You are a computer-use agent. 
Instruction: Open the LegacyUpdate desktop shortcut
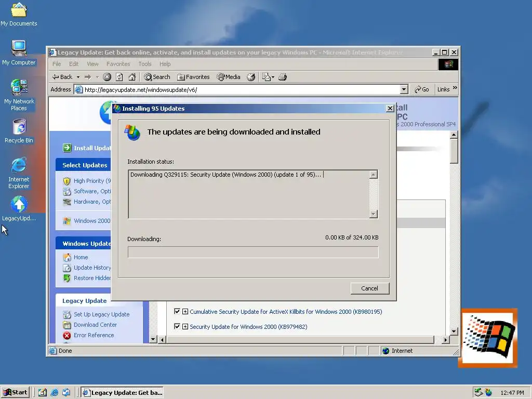[19, 209]
